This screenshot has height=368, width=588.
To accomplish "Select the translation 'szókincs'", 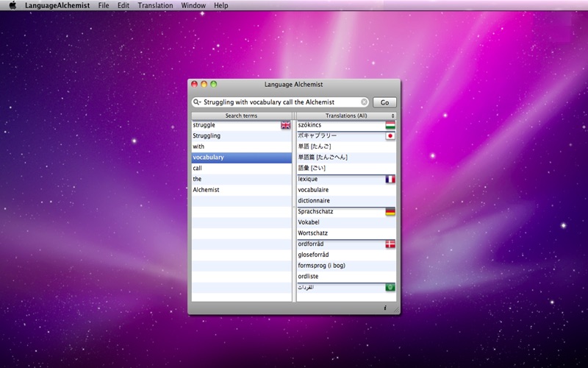I will tap(346, 125).
